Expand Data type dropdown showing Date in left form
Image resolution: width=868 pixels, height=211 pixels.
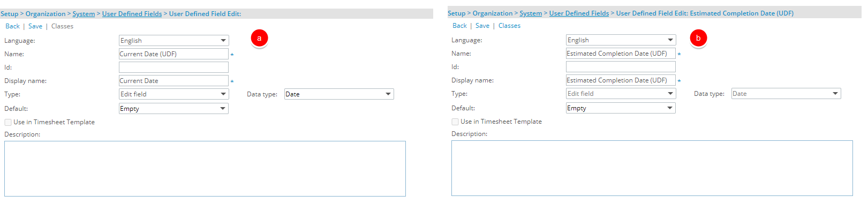(x=339, y=94)
